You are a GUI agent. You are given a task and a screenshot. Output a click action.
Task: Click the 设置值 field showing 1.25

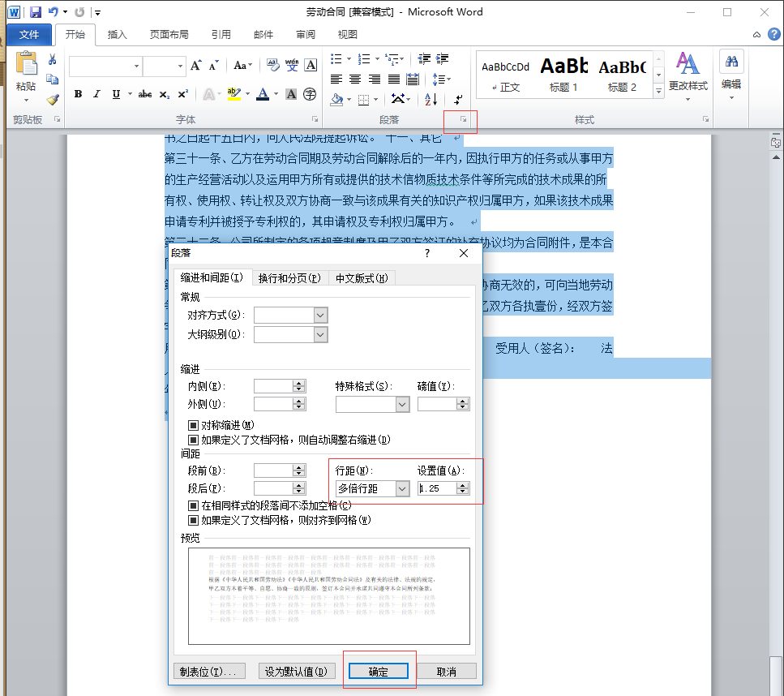(x=438, y=488)
